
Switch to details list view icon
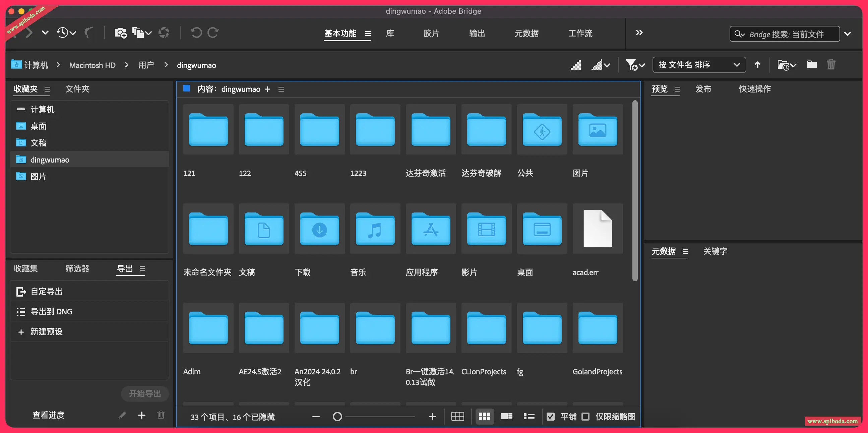[x=506, y=417]
